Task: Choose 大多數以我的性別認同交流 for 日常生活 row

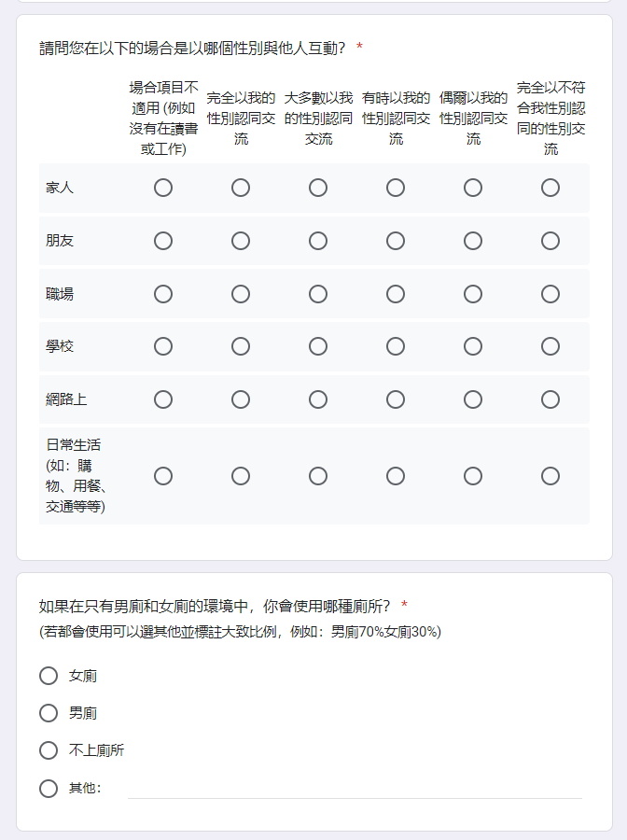Action: [x=318, y=476]
